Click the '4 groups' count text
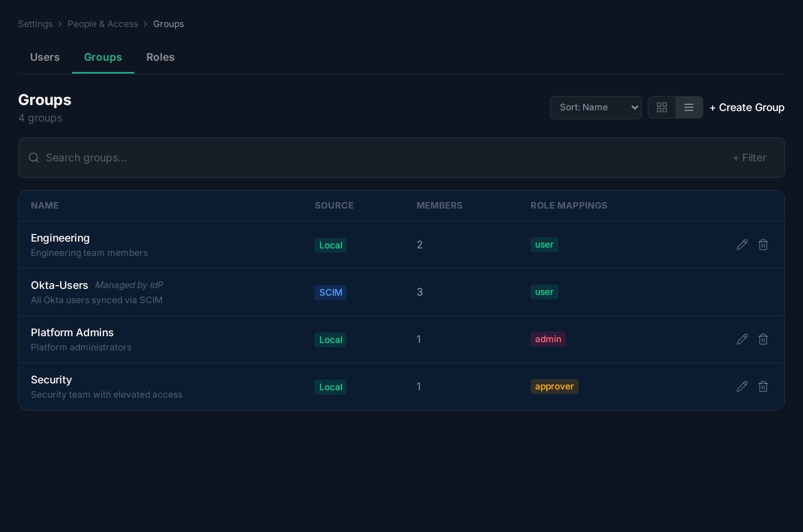The width and height of the screenshot is (803, 532). coord(40,118)
